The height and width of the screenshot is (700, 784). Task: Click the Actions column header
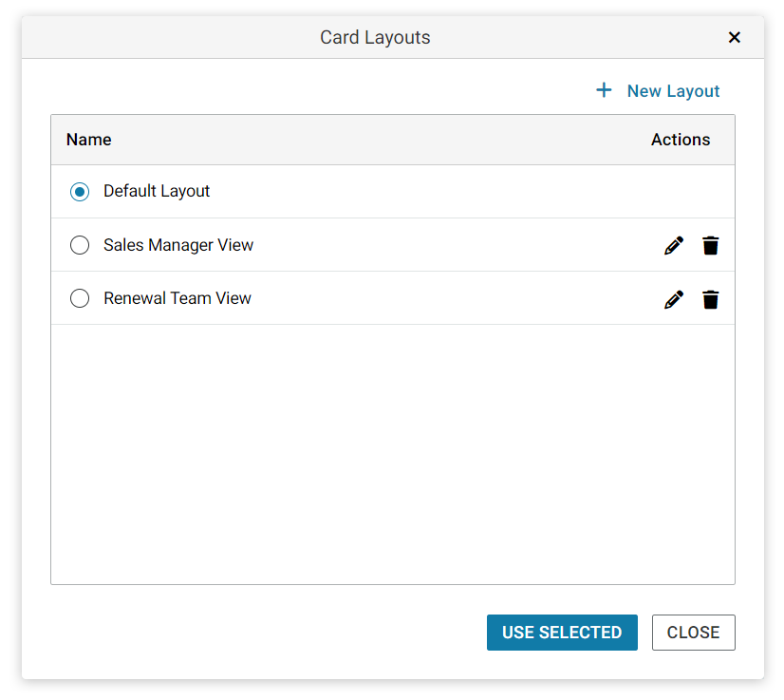pos(680,140)
